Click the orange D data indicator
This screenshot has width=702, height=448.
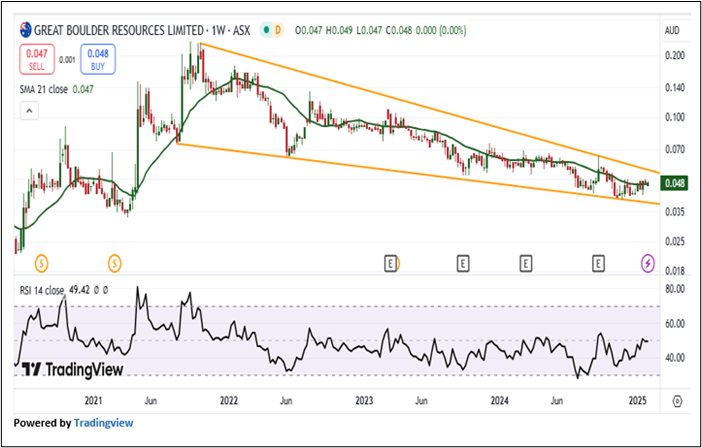(x=278, y=30)
